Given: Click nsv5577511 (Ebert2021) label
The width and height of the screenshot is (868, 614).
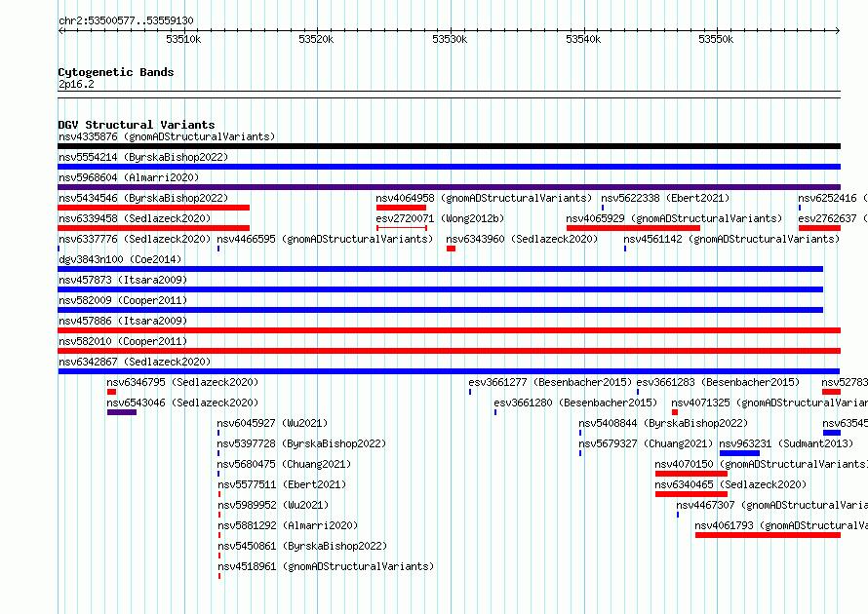Looking at the screenshot, I should pos(282,484).
